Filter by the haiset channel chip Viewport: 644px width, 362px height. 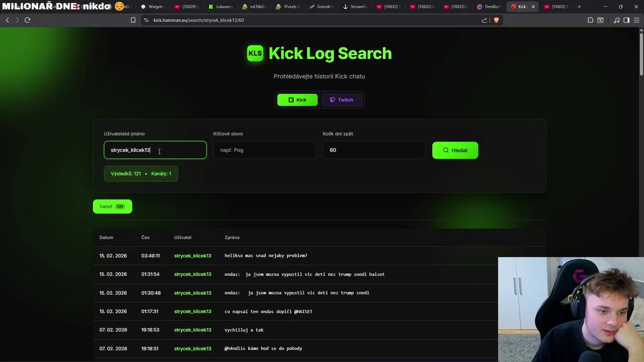click(112, 206)
